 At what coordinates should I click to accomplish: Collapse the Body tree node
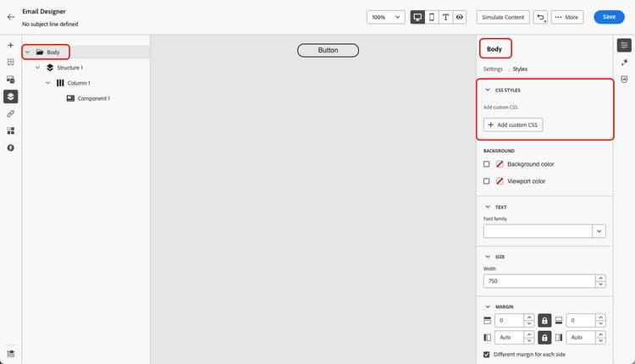tap(28, 52)
